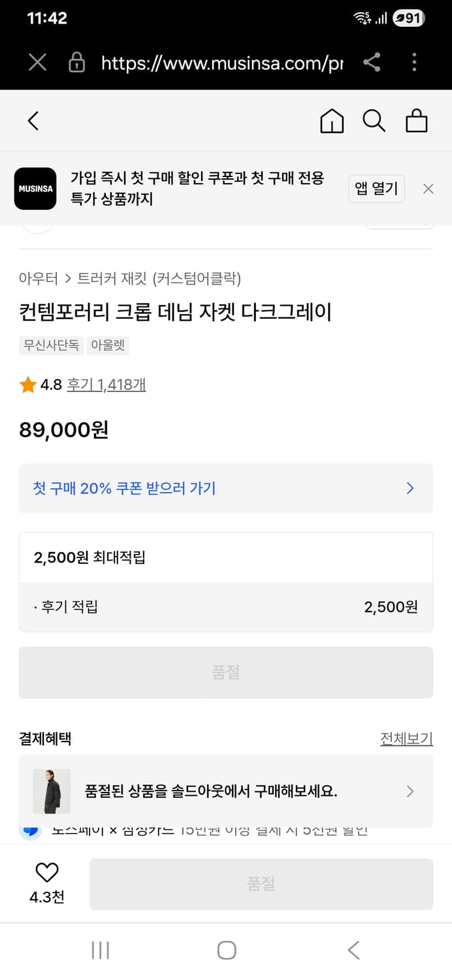Dismiss the app install banner with the X
This screenshot has width=452, height=980.
click(428, 189)
